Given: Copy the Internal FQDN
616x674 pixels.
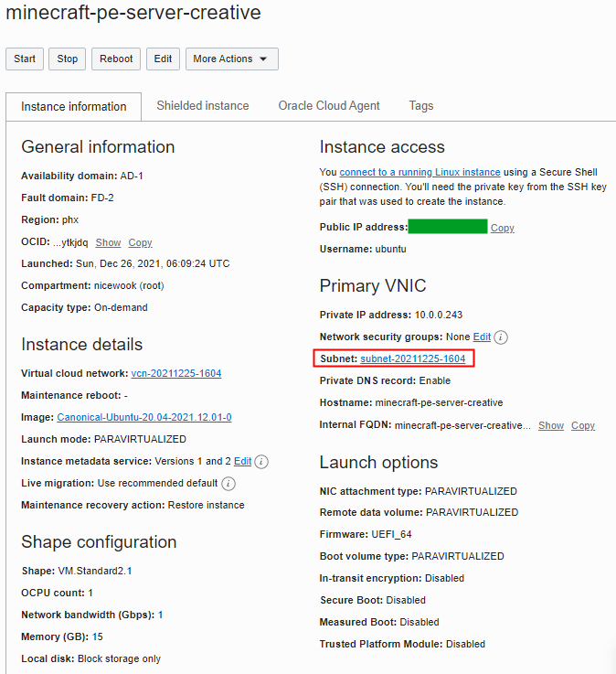Looking at the screenshot, I should coord(583,425).
